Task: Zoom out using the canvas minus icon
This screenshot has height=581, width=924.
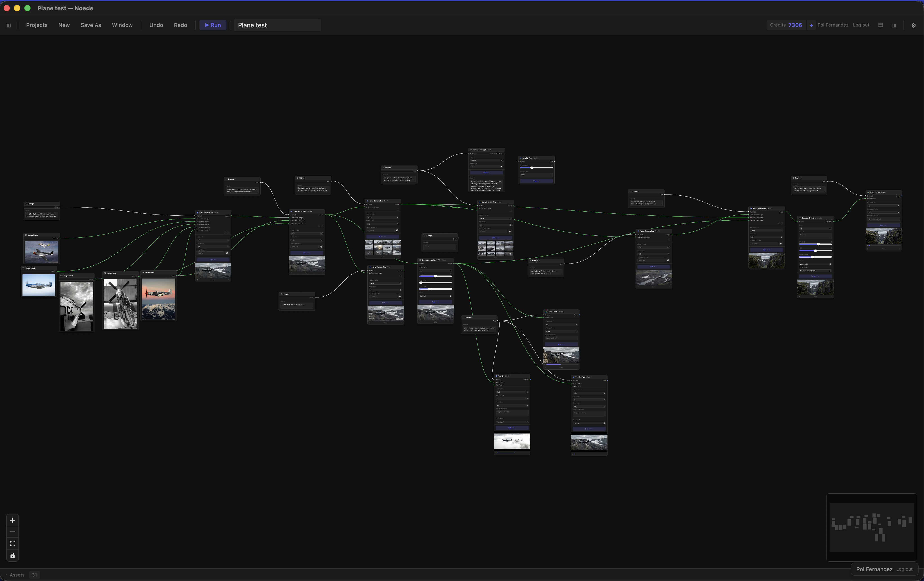Action: 12,532
